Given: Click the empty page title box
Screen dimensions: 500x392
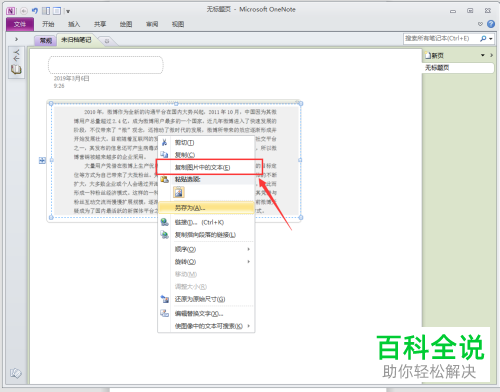Looking at the screenshot, I should [106, 65].
